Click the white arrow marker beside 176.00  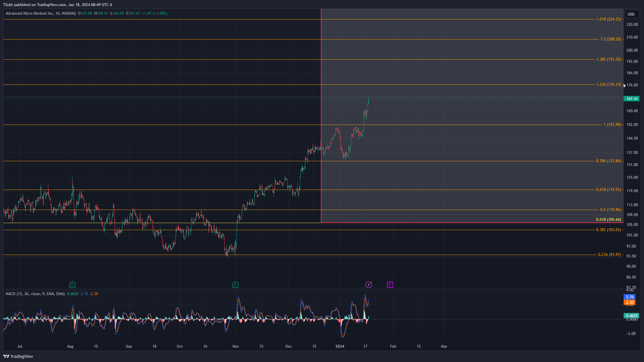pos(624,85)
